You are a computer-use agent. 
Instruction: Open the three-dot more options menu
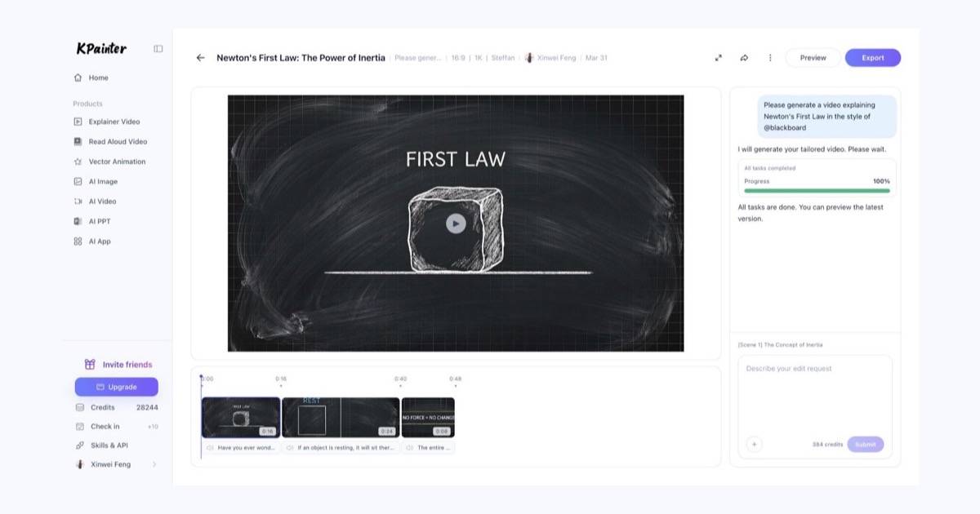pyautogui.click(x=770, y=58)
